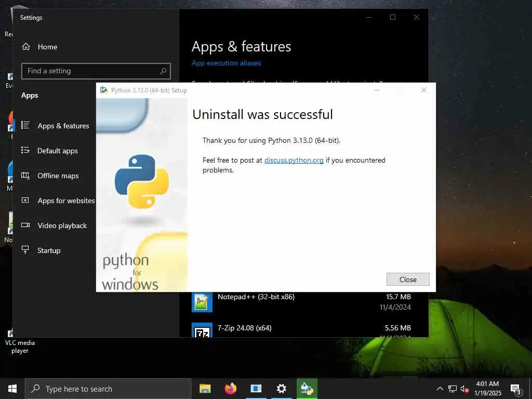Launch Firefox from the taskbar

230,389
